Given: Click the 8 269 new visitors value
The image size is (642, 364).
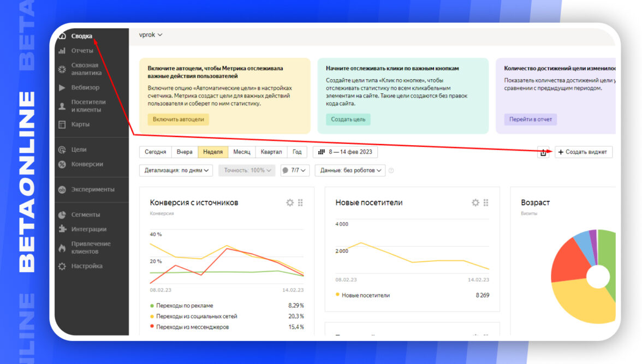Looking at the screenshot, I should point(483,295).
